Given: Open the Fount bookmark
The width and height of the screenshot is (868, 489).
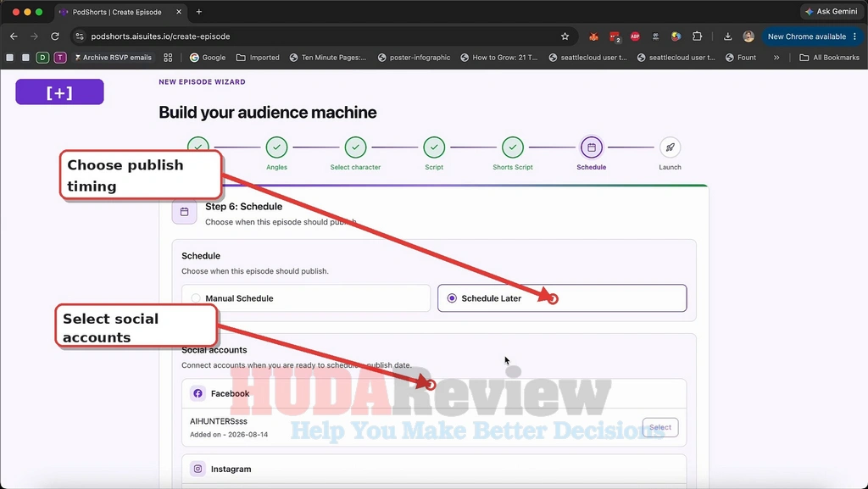Looking at the screenshot, I should [741, 58].
